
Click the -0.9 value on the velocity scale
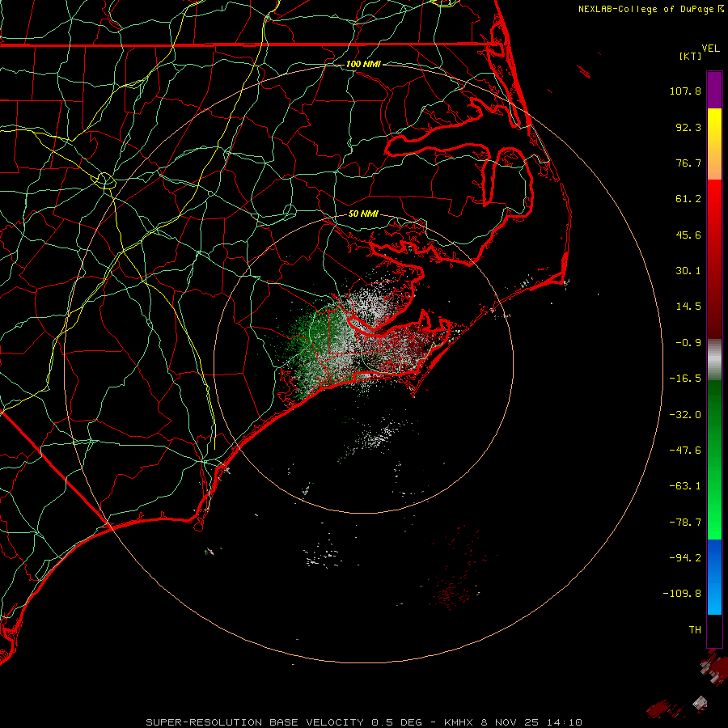[x=688, y=343]
